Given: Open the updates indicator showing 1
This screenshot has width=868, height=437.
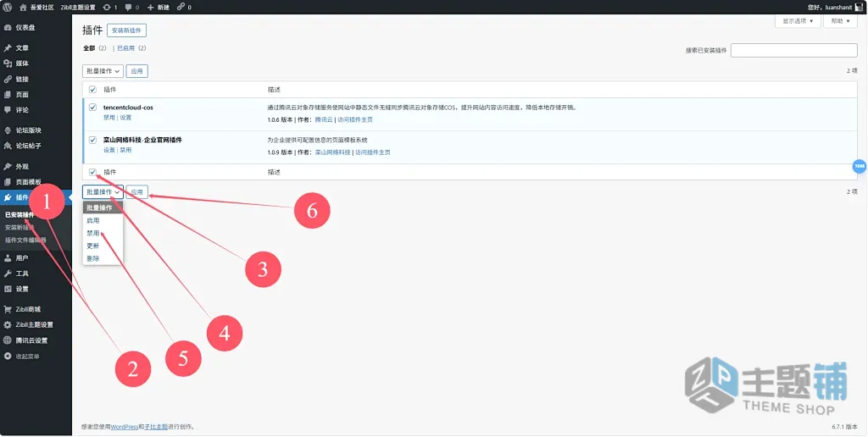Looking at the screenshot, I should [x=106, y=7].
